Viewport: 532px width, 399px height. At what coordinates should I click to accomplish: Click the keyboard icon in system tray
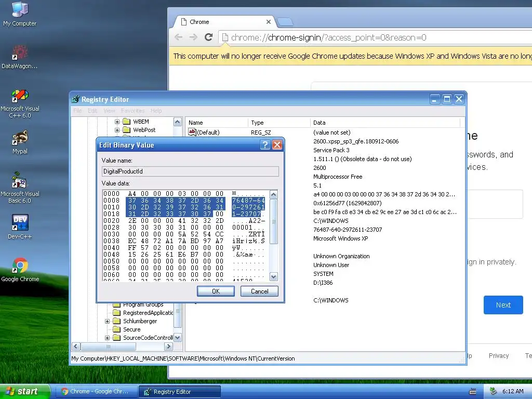click(473, 392)
